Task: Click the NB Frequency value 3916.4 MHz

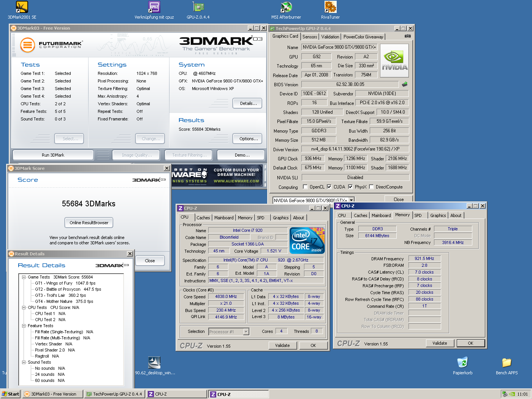Action: coord(453,242)
